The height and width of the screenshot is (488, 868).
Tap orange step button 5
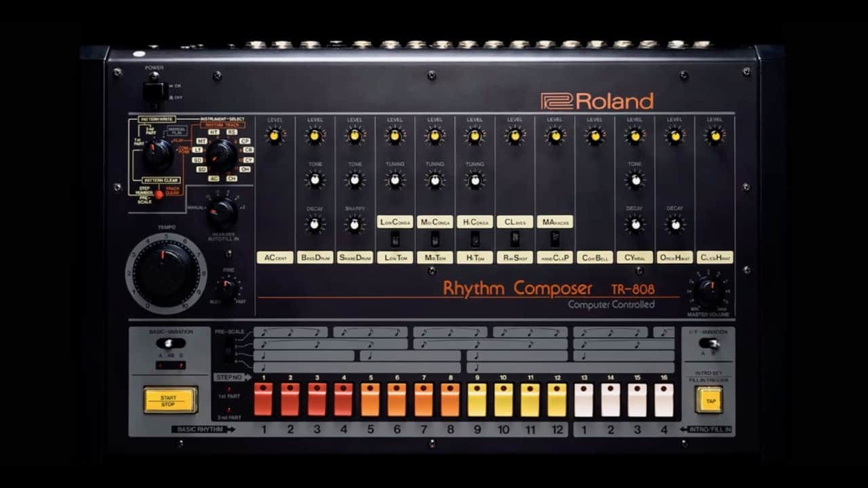(370, 399)
